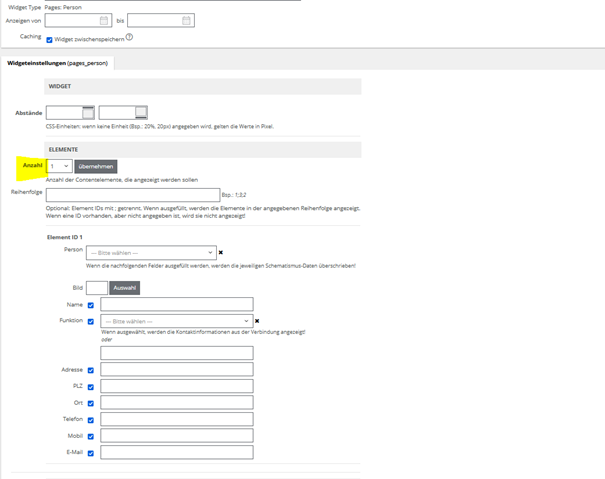Click unit selector on first Abstände field
This screenshot has width=605, height=479.
[x=88, y=113]
